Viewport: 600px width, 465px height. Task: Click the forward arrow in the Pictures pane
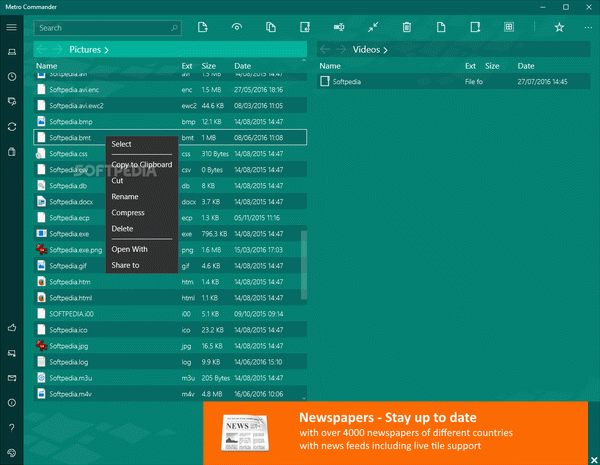tap(57, 49)
